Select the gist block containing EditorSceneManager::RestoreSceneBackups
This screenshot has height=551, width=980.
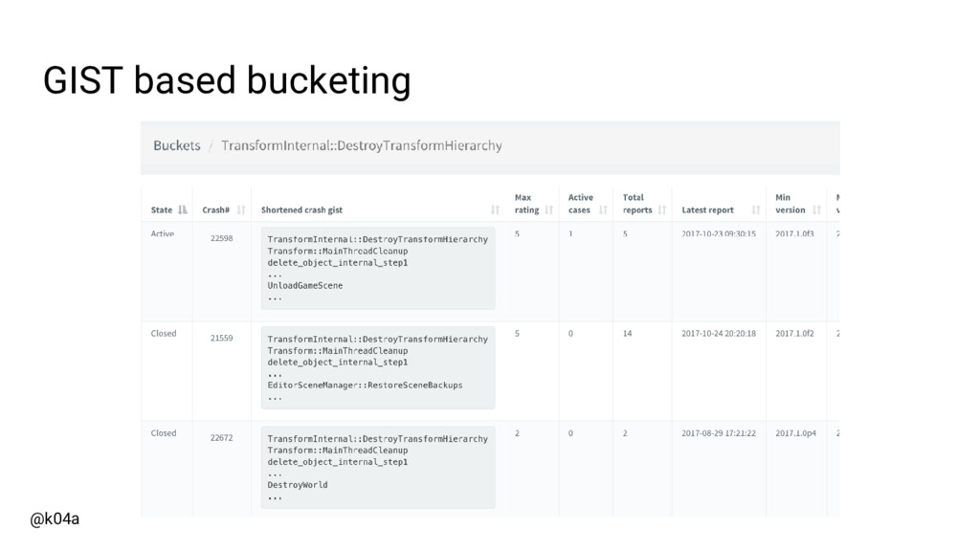[378, 367]
